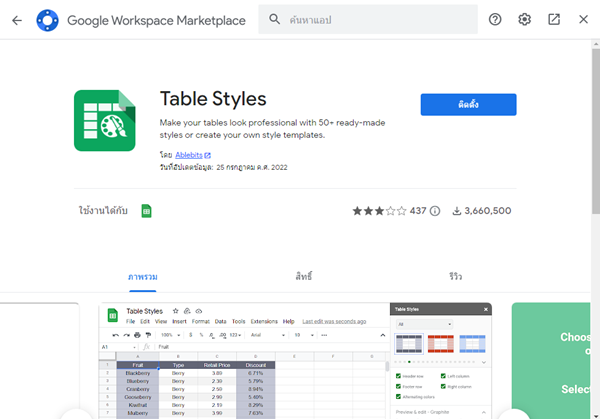This screenshot has width=600, height=419.
Task: Collapse the screenshot toolbar with caret
Action: click(382, 335)
